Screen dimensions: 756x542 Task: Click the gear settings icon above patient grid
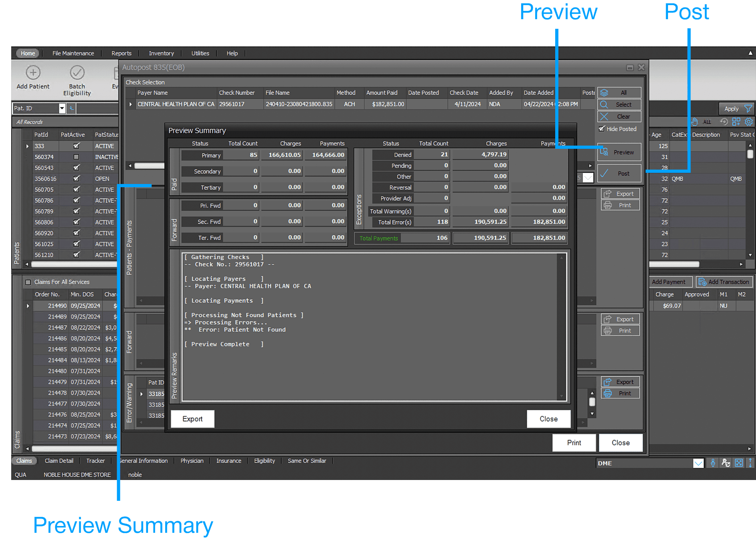coord(748,122)
